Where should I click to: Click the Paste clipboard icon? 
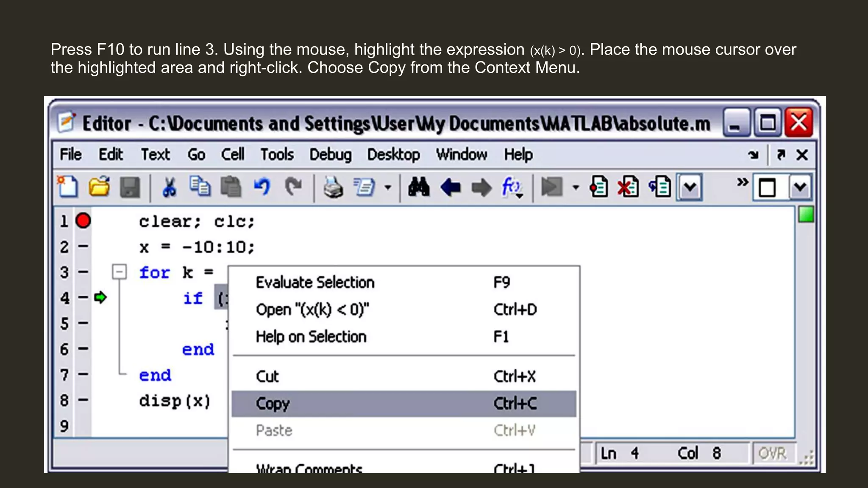[231, 187]
